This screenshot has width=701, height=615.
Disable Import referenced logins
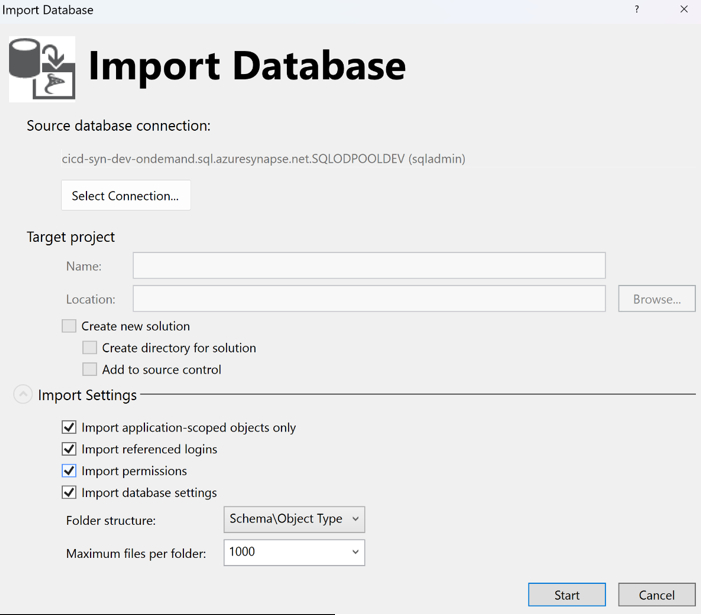(69, 450)
